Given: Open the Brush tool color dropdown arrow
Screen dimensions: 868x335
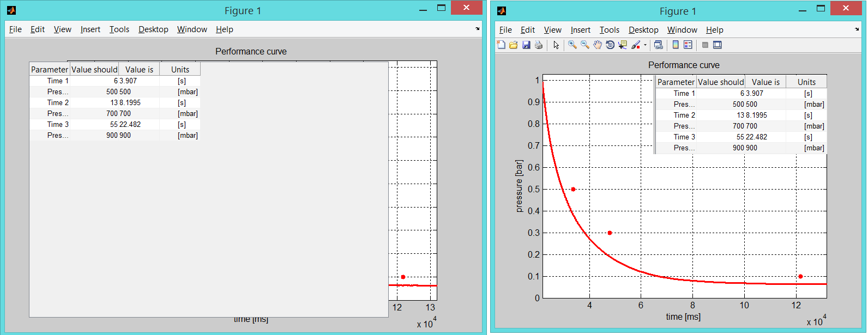Looking at the screenshot, I should click(x=645, y=45).
